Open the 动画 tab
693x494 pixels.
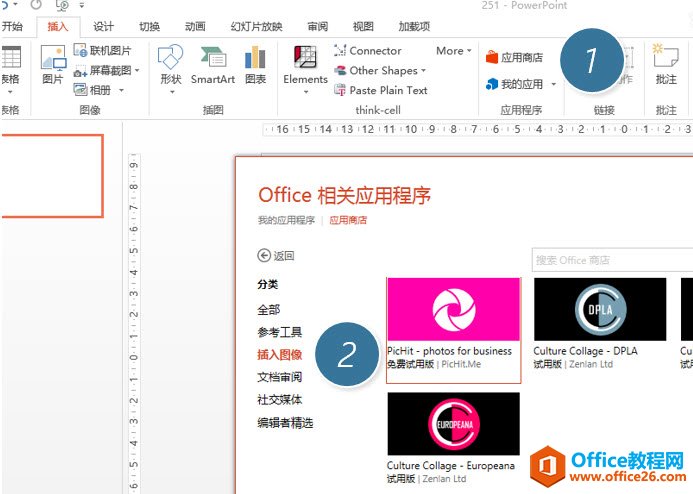point(195,27)
